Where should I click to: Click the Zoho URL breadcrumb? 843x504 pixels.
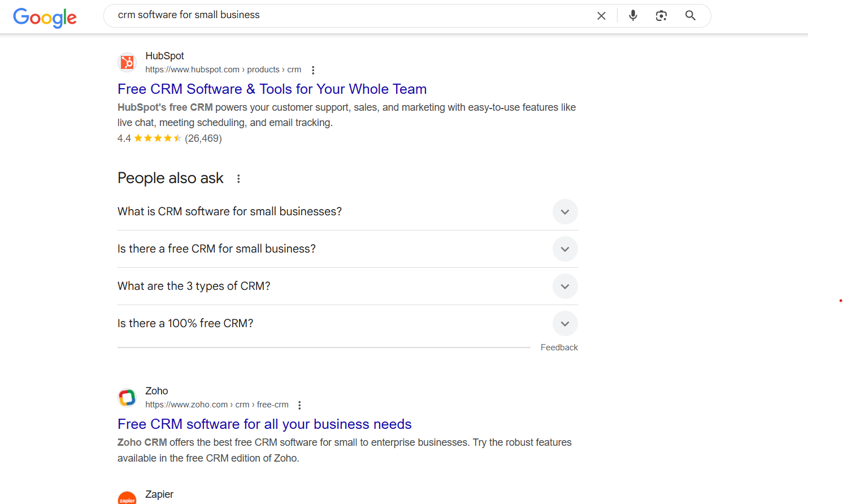(x=217, y=405)
